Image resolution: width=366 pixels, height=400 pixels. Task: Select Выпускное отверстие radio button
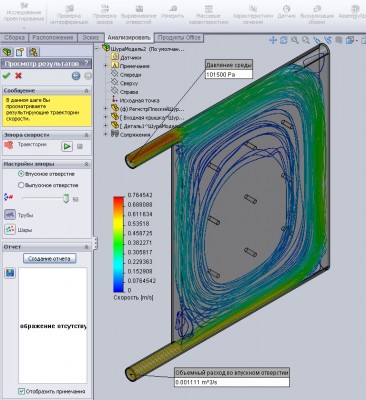point(21,185)
